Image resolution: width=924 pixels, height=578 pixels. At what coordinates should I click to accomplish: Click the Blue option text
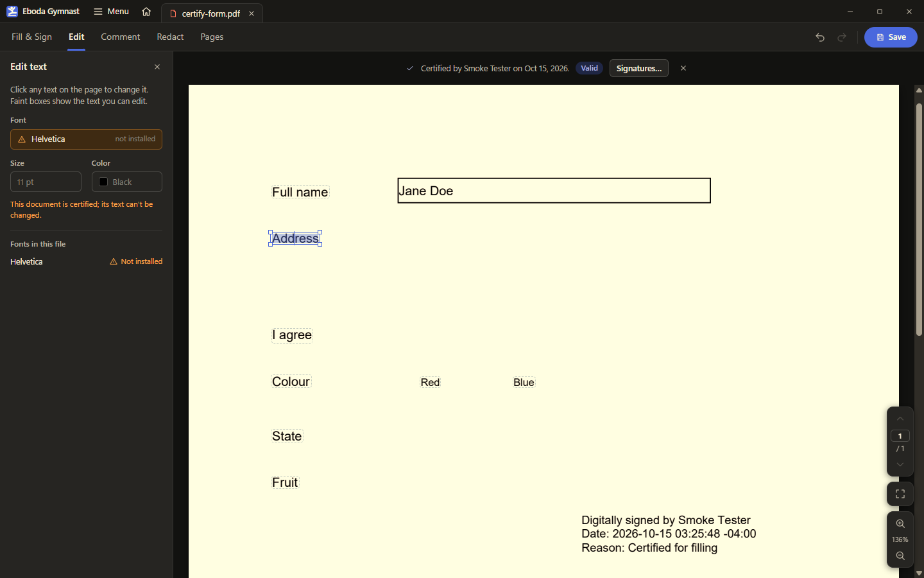[x=524, y=382]
